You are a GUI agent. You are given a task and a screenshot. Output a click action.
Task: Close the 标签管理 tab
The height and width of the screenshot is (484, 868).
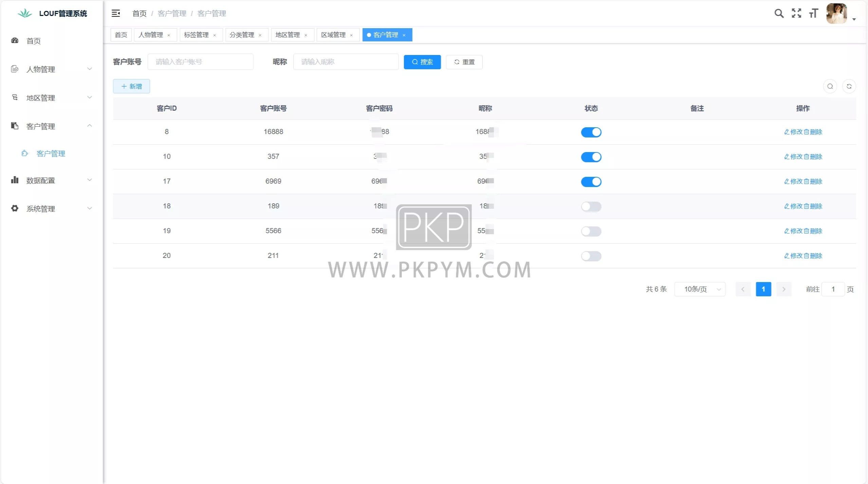tap(215, 35)
